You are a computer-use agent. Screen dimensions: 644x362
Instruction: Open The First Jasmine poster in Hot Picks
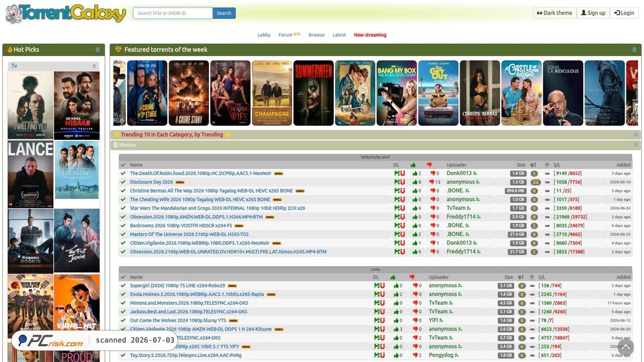(x=77, y=240)
